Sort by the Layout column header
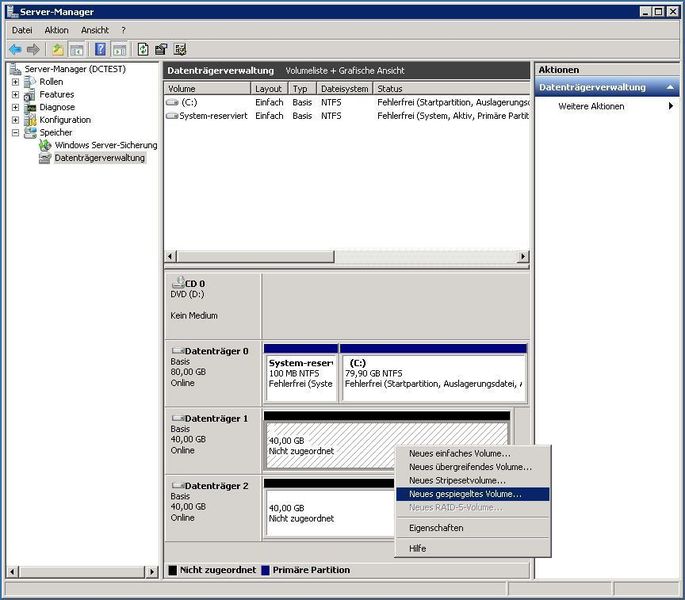The width and height of the screenshot is (685, 600). click(269, 89)
